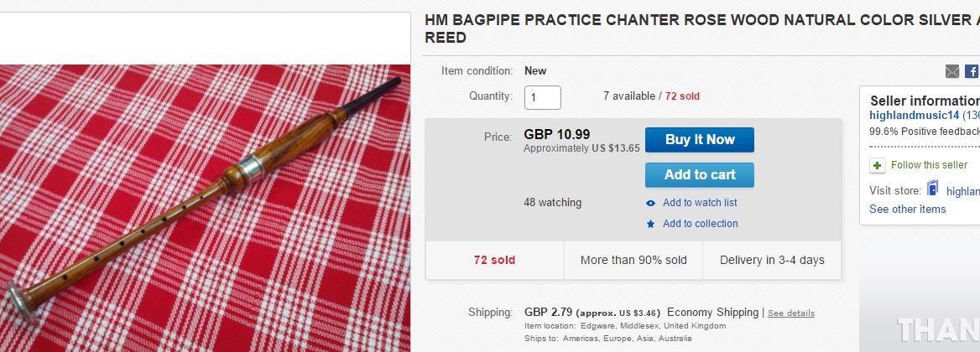980x352 pixels.
Task: See other items from seller
Action: coord(907,210)
